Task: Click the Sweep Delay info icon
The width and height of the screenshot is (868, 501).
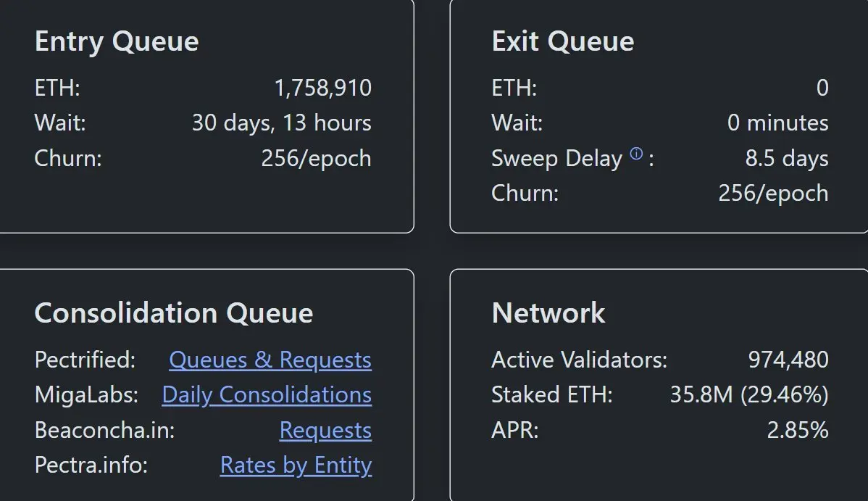Action: click(636, 154)
